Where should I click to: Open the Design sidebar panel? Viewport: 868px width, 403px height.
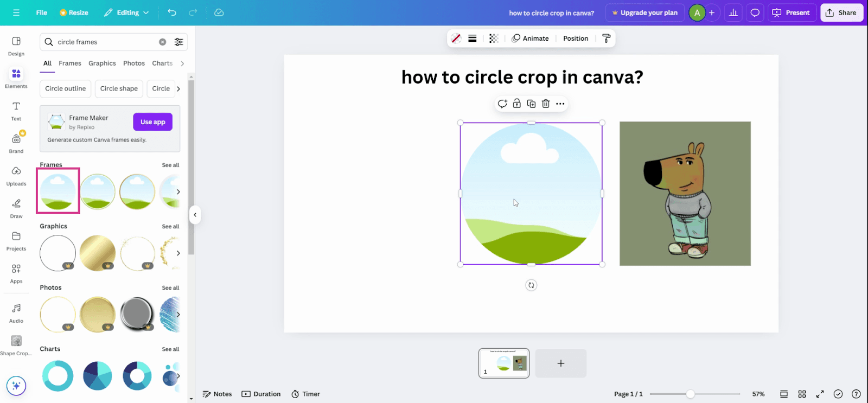16,46
